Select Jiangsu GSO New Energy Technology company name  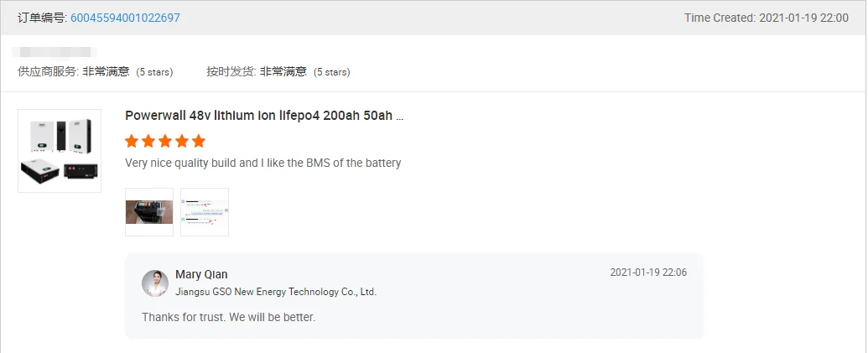(x=276, y=292)
